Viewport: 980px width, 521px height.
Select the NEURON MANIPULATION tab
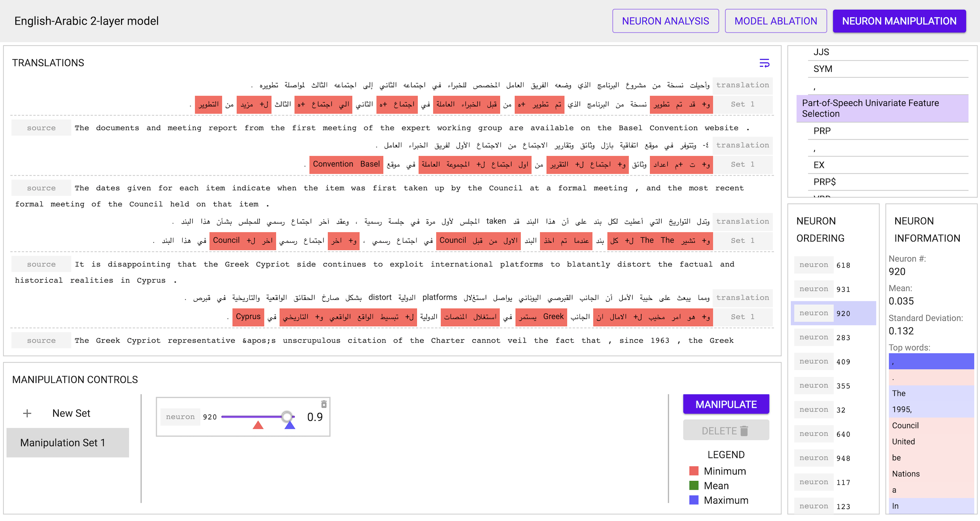(899, 21)
